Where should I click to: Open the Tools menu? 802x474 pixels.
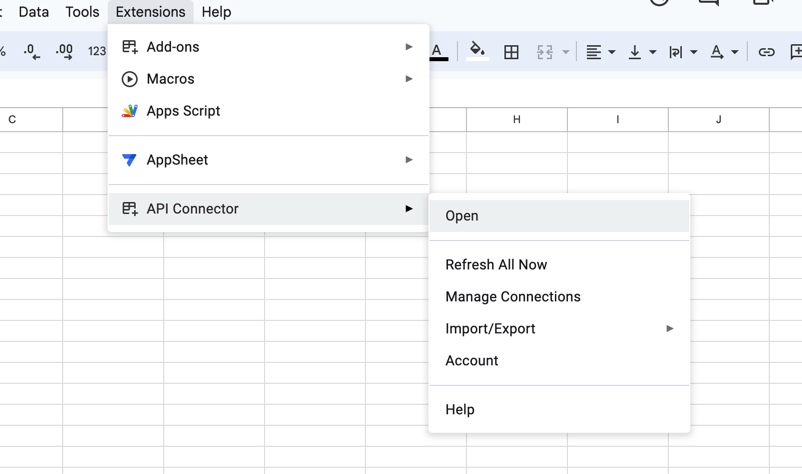[x=82, y=12]
